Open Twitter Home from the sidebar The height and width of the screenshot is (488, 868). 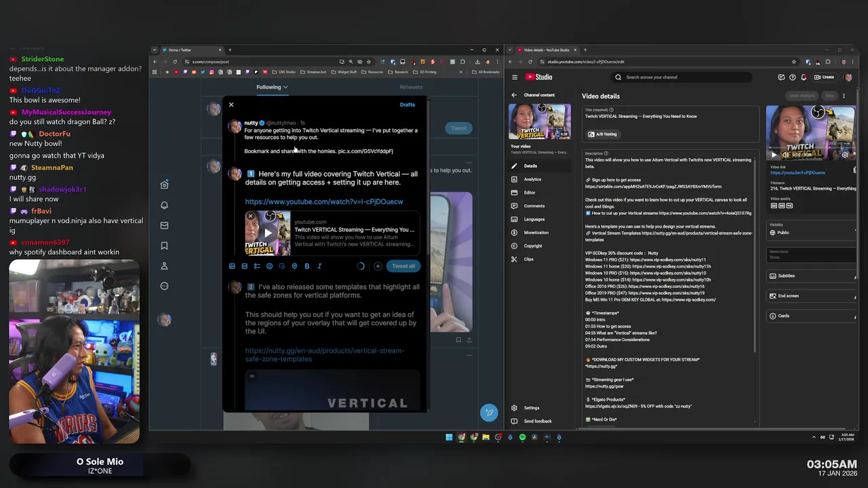coord(164,185)
